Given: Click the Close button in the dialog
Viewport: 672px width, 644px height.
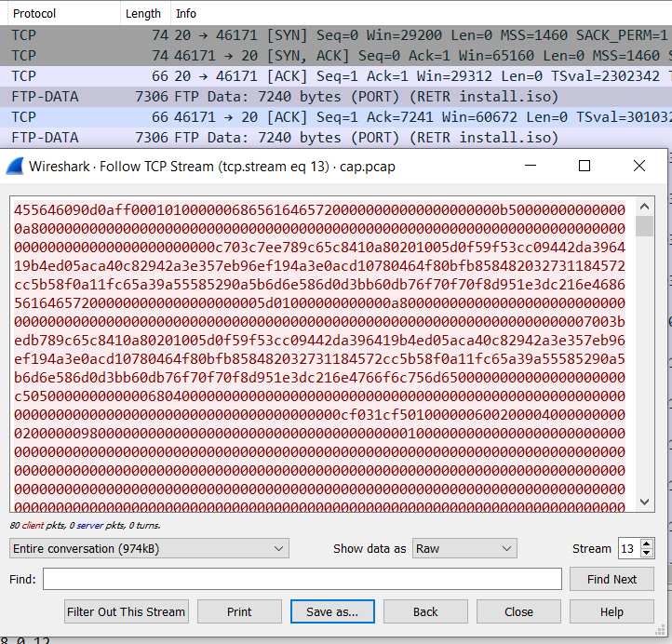Looking at the screenshot, I should coord(518,611).
